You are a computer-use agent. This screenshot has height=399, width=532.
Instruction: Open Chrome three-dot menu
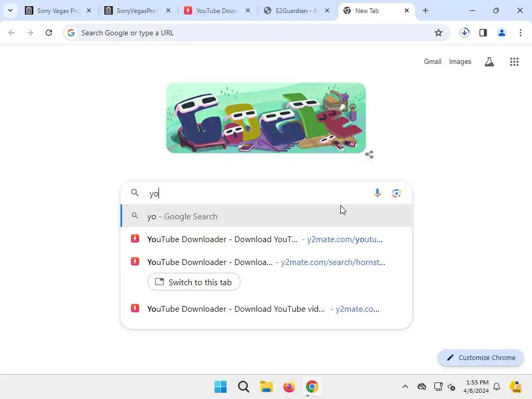pos(521,33)
